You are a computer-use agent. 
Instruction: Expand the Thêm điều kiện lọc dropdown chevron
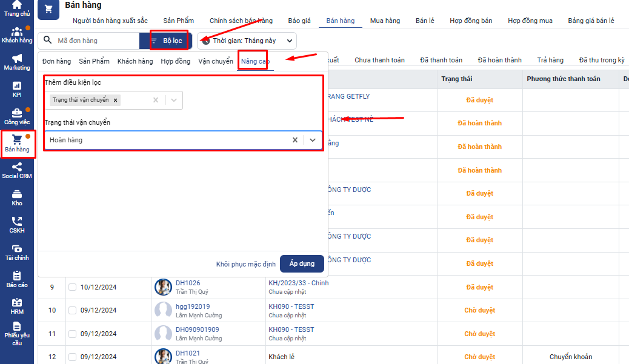(x=174, y=101)
